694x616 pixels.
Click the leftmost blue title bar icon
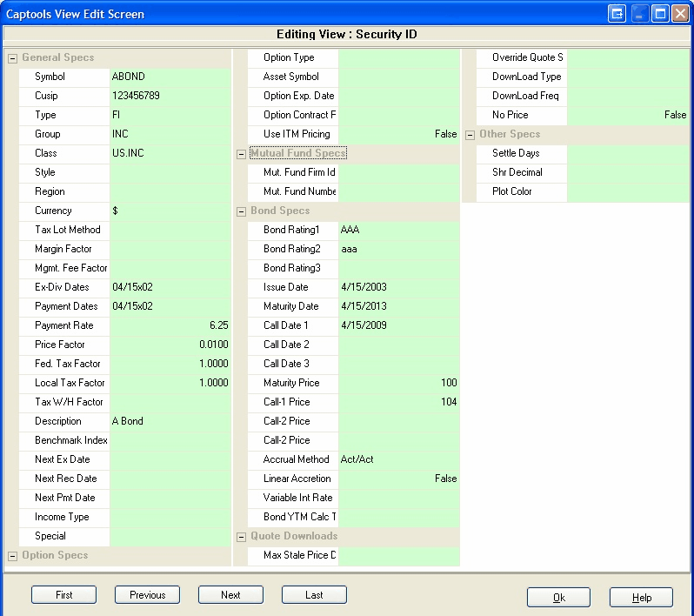pyautogui.click(x=617, y=14)
